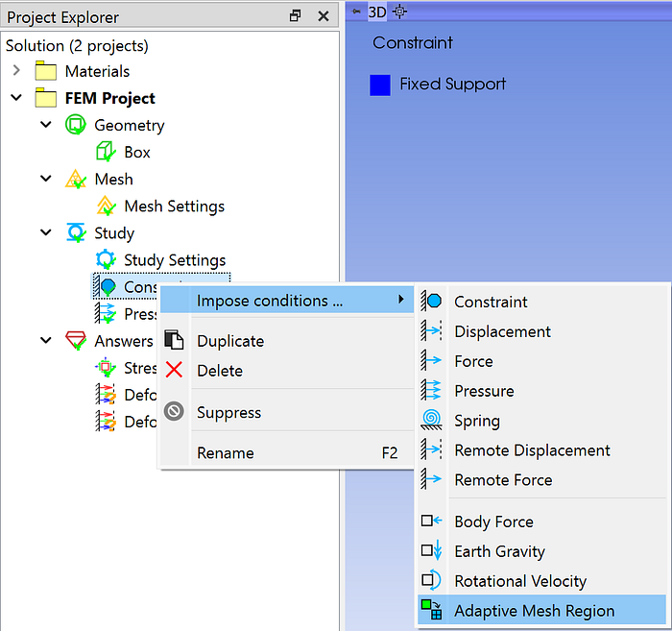Image resolution: width=672 pixels, height=631 pixels.
Task: Click the first Deformation result icon
Action: (x=106, y=395)
